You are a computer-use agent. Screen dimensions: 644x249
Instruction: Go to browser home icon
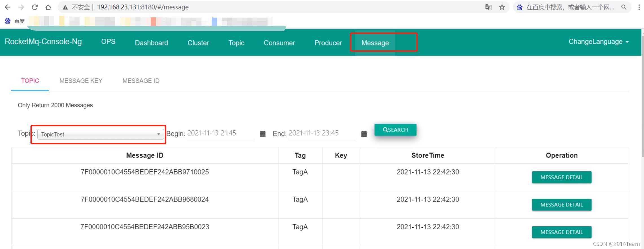click(x=48, y=7)
